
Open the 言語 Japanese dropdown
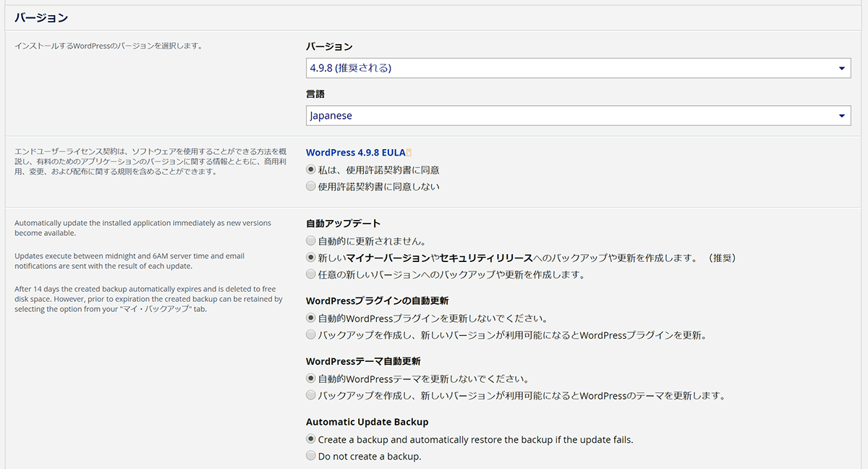[x=578, y=116]
